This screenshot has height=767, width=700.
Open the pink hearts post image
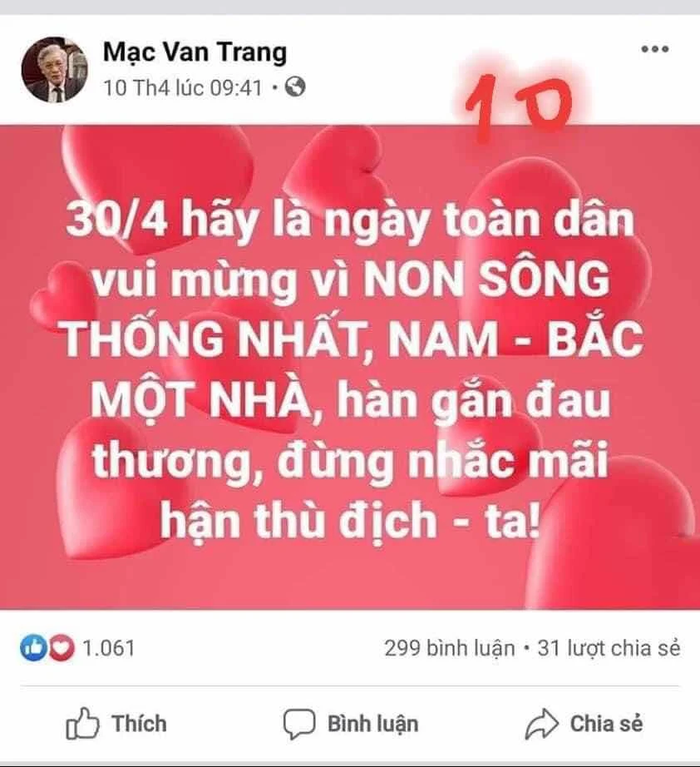[350, 368]
